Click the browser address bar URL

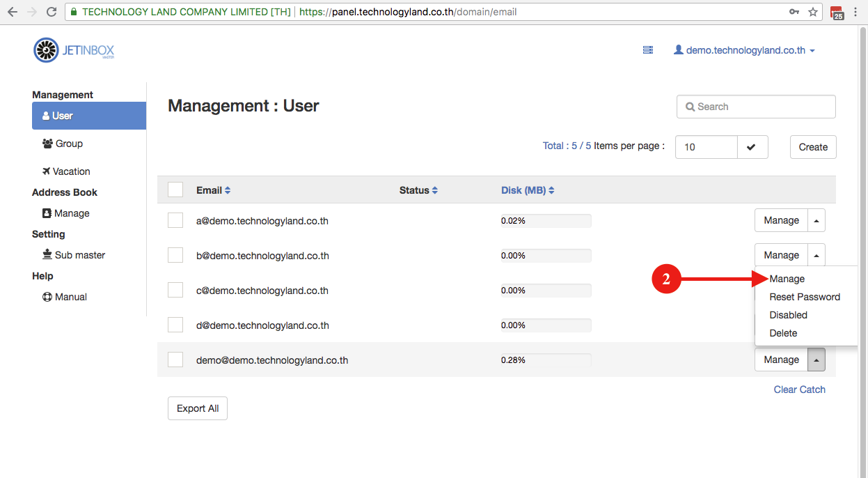(408, 12)
